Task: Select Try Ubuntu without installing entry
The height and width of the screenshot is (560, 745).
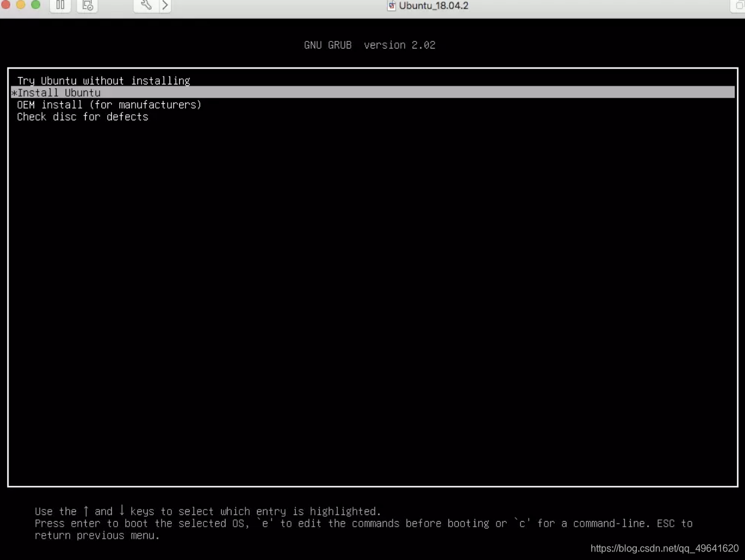Action: (x=103, y=80)
